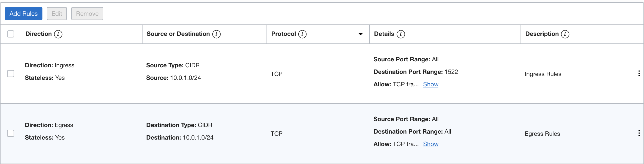
Task: Click the Protocol column info icon
Action: pos(302,34)
